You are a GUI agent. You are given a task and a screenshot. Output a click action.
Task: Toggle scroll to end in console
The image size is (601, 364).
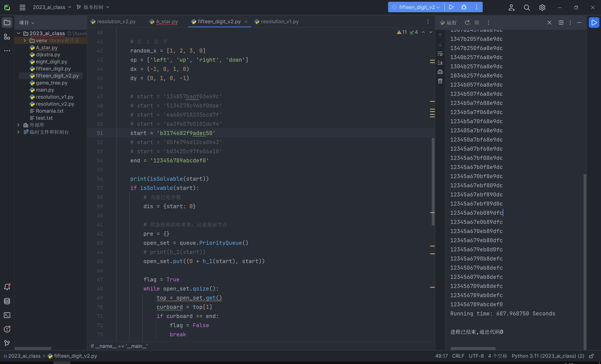pos(440,63)
